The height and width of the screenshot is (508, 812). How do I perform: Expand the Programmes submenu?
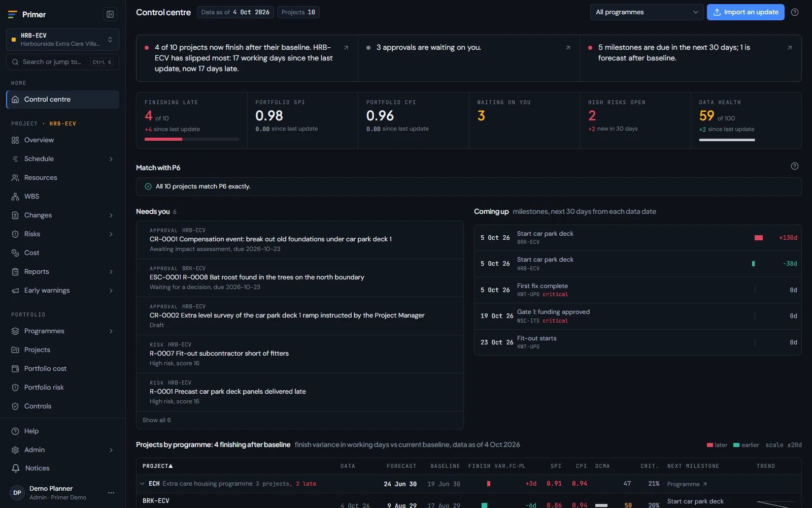pyautogui.click(x=111, y=331)
